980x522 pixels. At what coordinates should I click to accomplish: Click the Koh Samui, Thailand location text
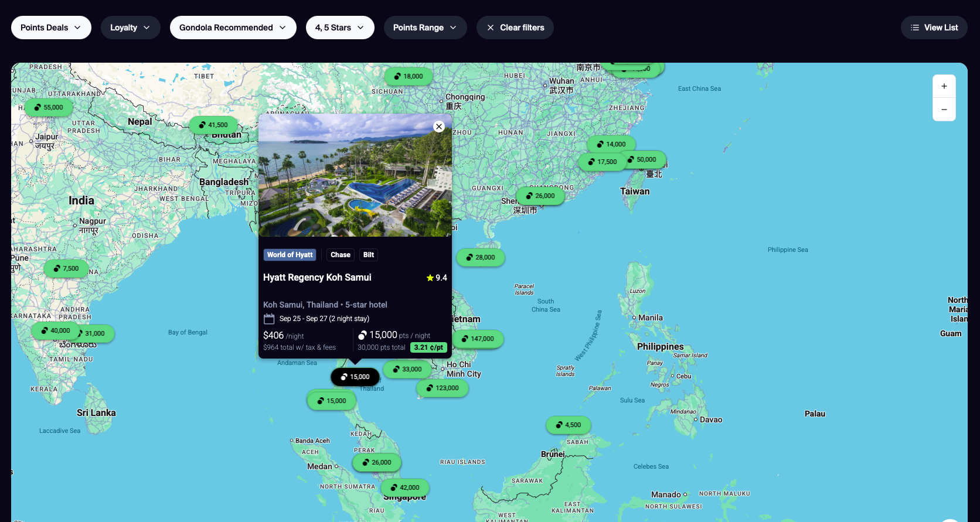pos(301,305)
